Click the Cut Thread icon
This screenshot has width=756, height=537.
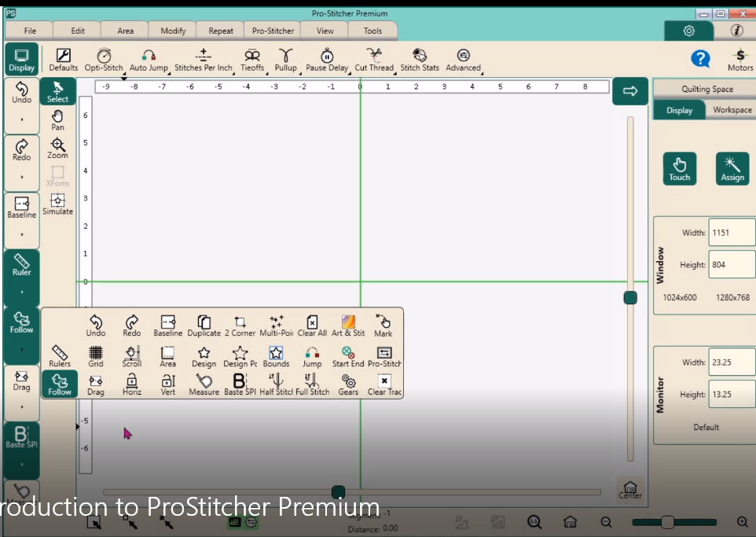pos(374,60)
